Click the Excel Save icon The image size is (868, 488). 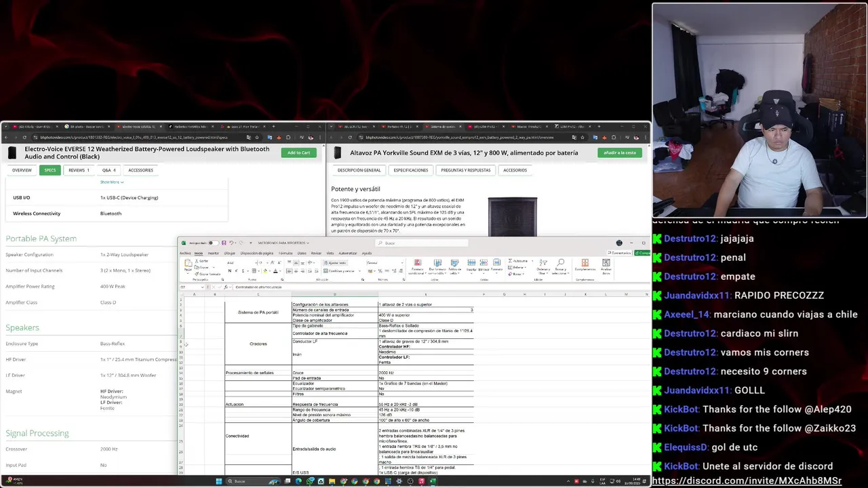point(224,243)
